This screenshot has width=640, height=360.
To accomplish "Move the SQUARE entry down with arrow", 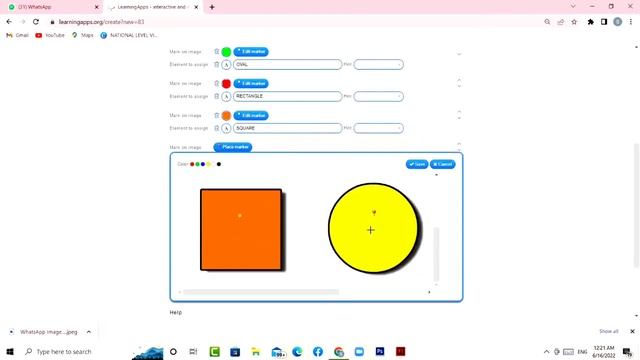I will (x=459, y=118).
